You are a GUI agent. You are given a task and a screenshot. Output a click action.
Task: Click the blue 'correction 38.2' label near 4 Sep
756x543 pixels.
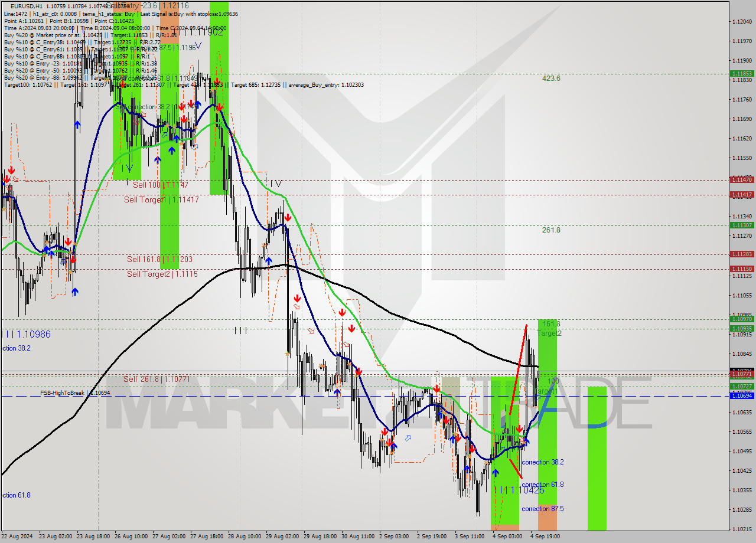coord(542,462)
